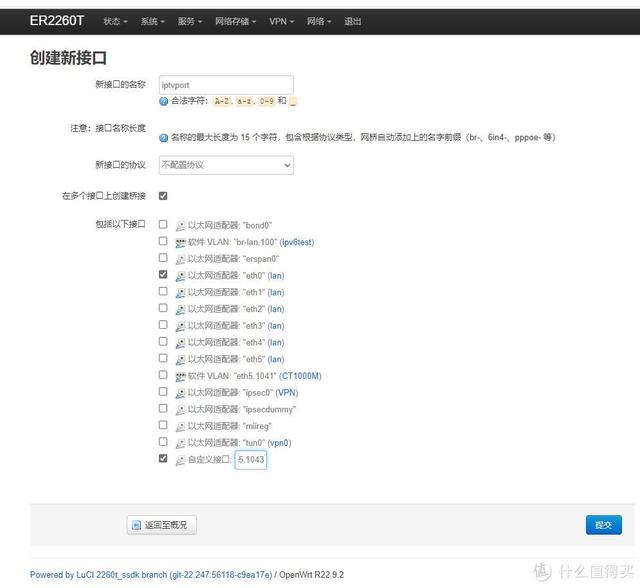Check the eth3 interface checkbox
The width and height of the screenshot is (640, 588).
click(x=163, y=324)
